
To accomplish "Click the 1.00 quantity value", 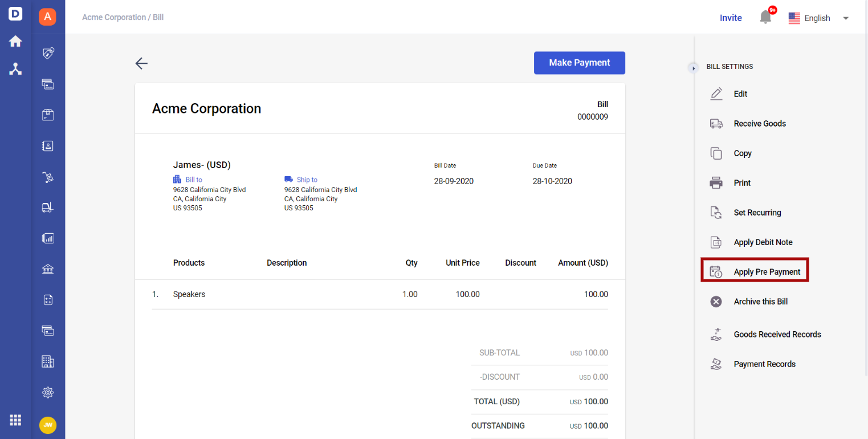I will [x=410, y=295].
